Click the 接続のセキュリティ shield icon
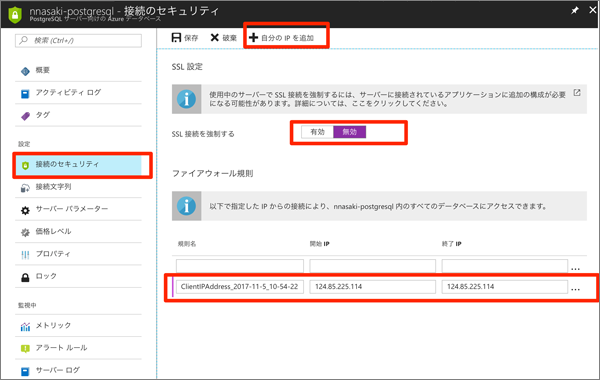The image size is (600, 380). (25, 165)
